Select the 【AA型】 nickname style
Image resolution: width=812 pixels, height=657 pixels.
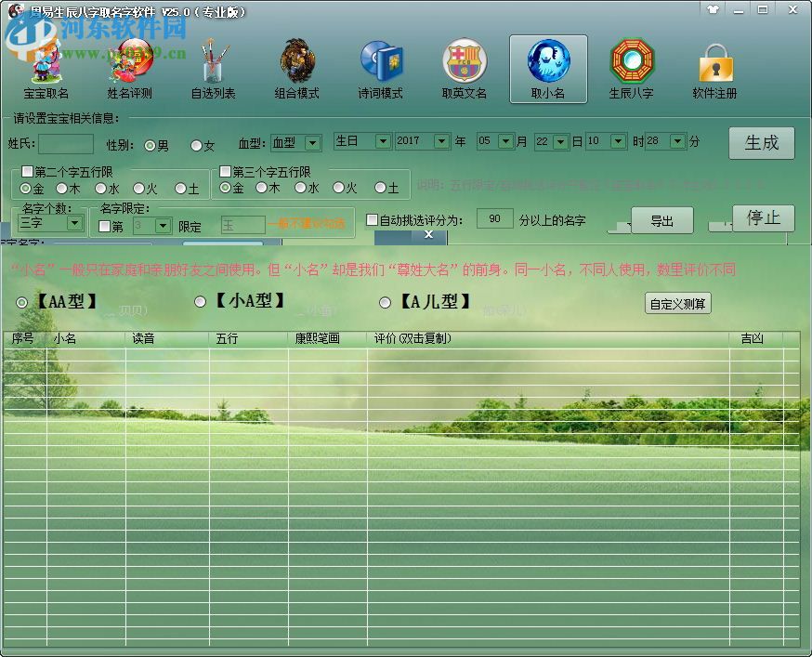[20, 302]
